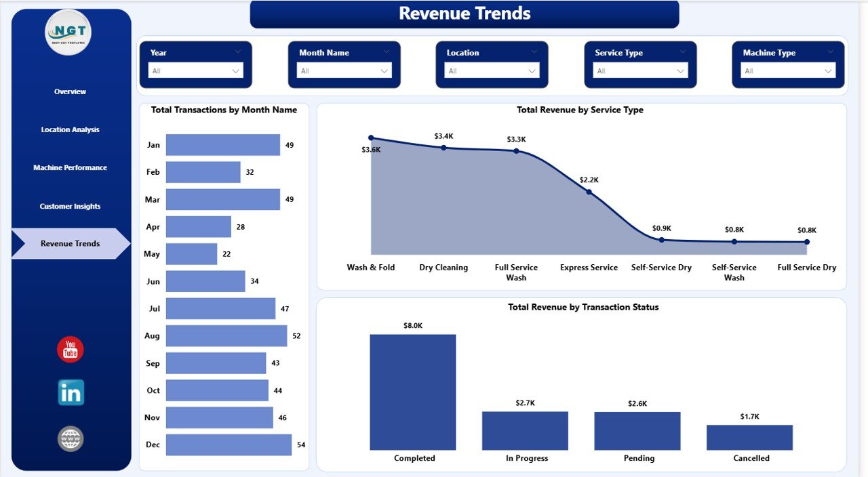Click the website globe icon
Screen dimensions: 868x477
pyautogui.click(x=70, y=438)
